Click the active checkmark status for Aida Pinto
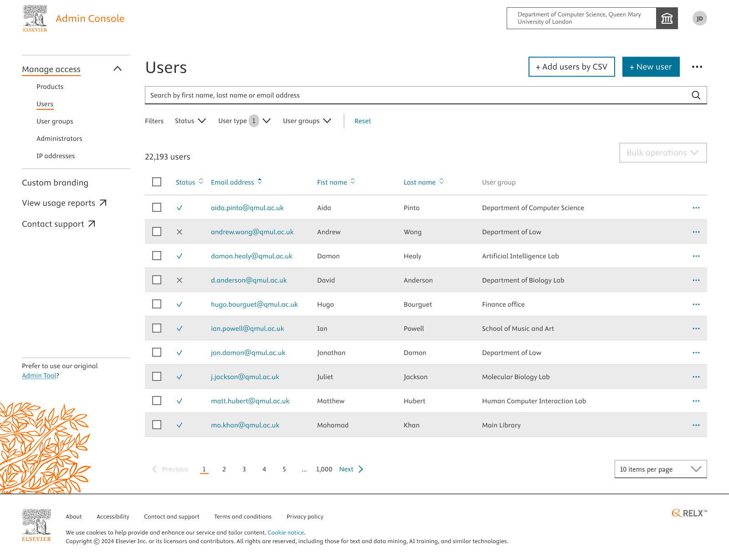 (x=180, y=208)
